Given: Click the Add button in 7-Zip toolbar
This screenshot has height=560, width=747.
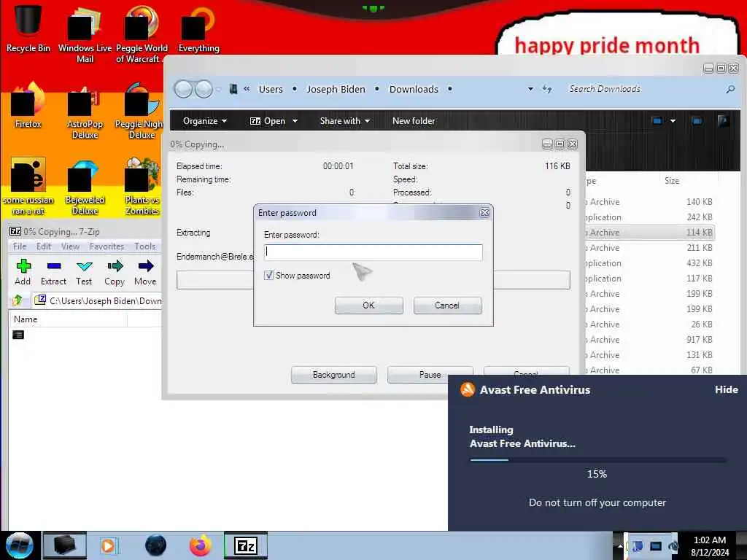Looking at the screenshot, I should pos(23,272).
